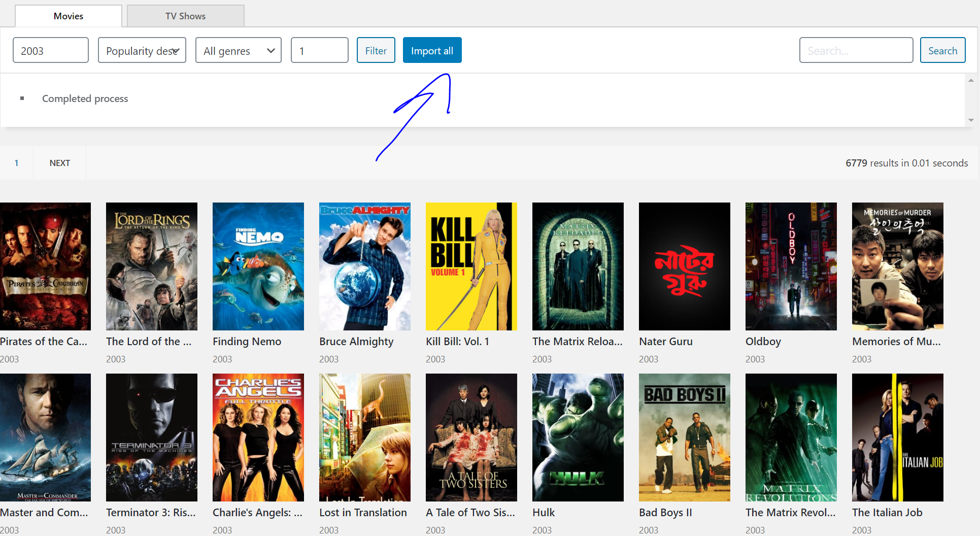Viewport: 980px width, 536px height.
Task: Select the Finding Nemo poster
Action: 258,266
